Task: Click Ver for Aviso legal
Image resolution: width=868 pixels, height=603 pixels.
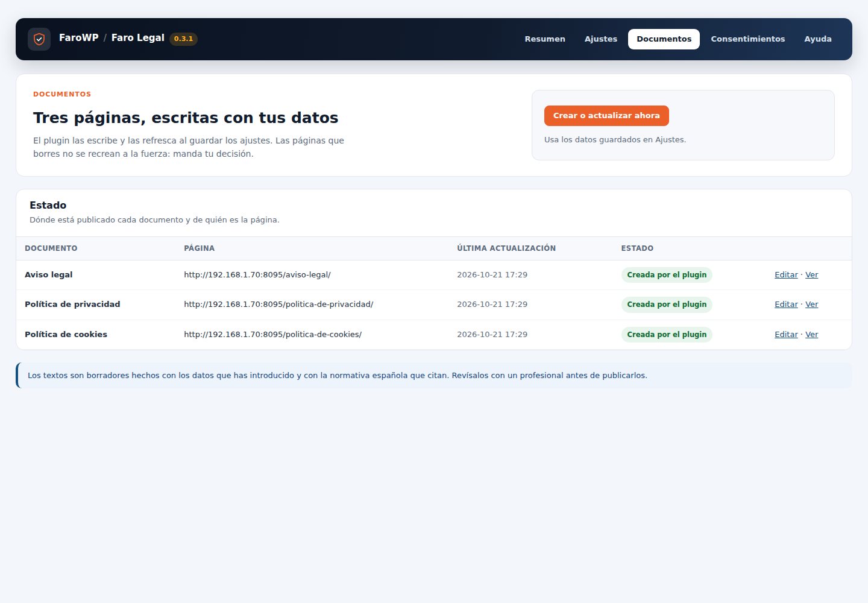Action: pos(812,275)
